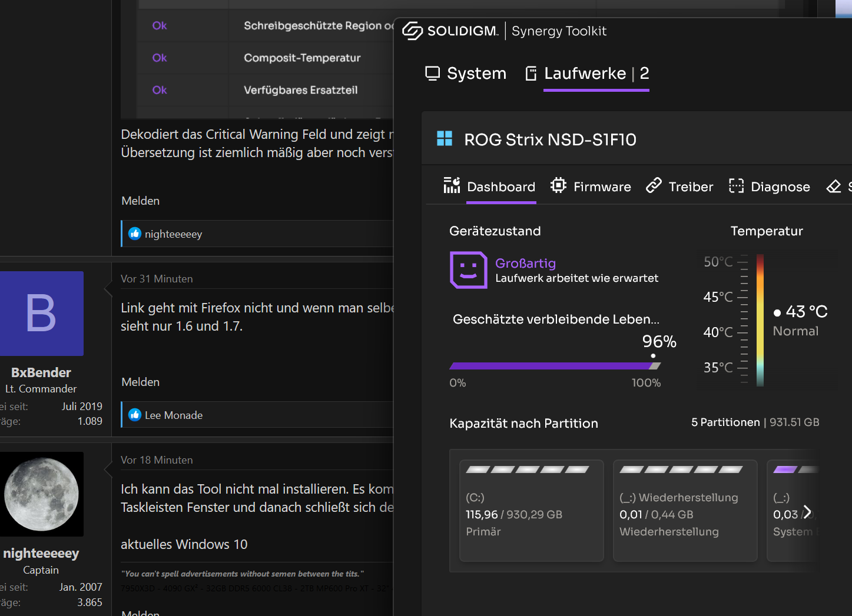This screenshot has width=852, height=616.
Task: Click the Firmware chip icon
Action: [x=558, y=186]
